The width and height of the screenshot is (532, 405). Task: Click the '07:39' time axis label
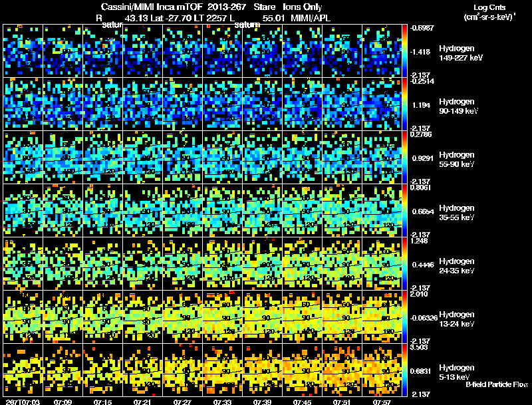[262, 402]
